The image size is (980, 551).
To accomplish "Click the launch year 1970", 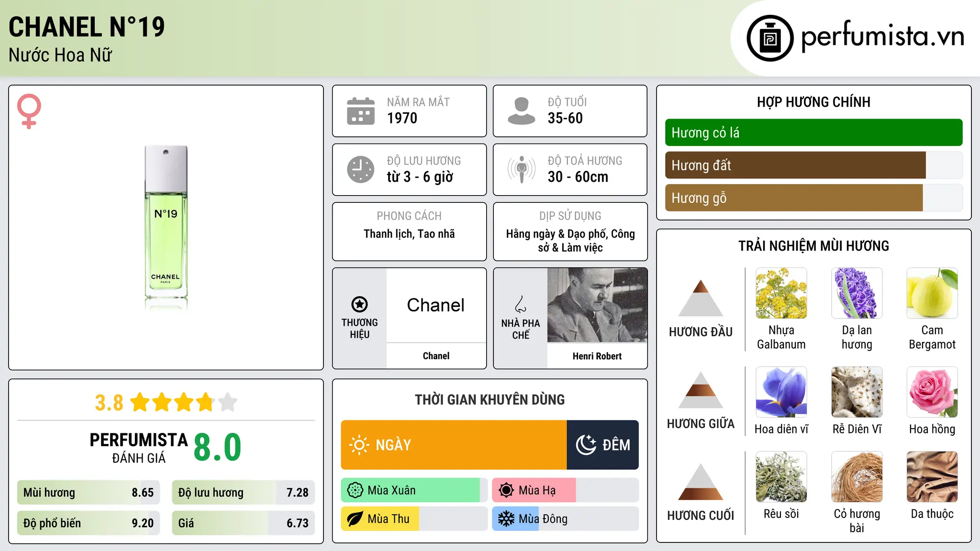I will 402,118.
